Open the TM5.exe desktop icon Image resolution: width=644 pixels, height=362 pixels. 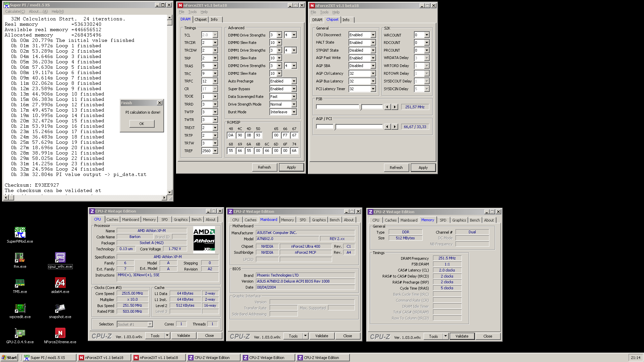click(20, 285)
